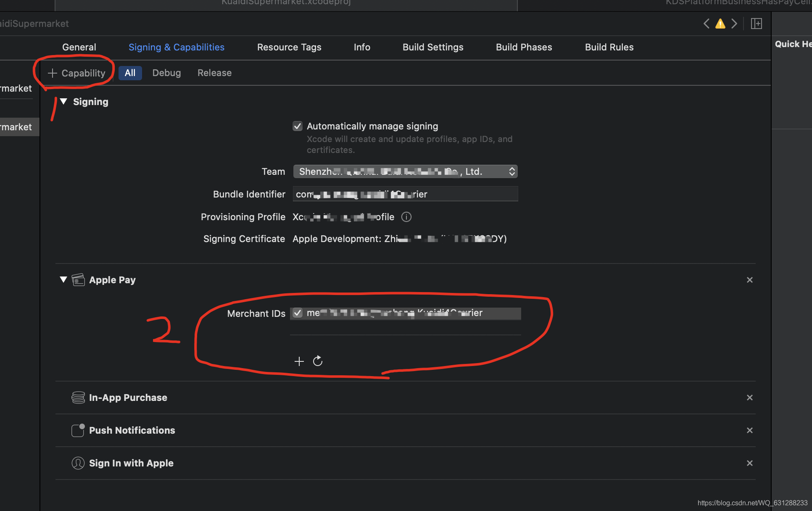Go to previous issue arrow

click(707, 24)
